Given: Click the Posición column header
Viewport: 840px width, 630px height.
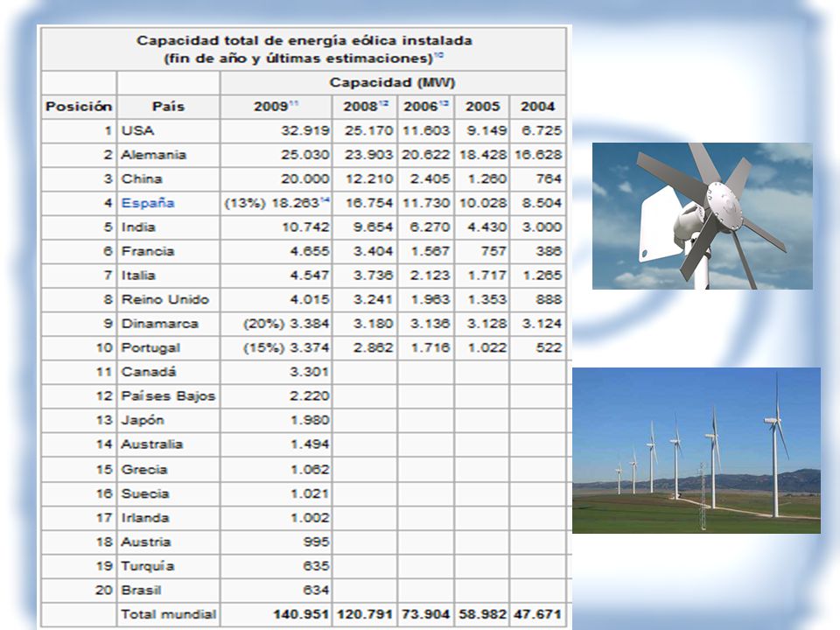Looking at the screenshot, I should (x=79, y=107).
